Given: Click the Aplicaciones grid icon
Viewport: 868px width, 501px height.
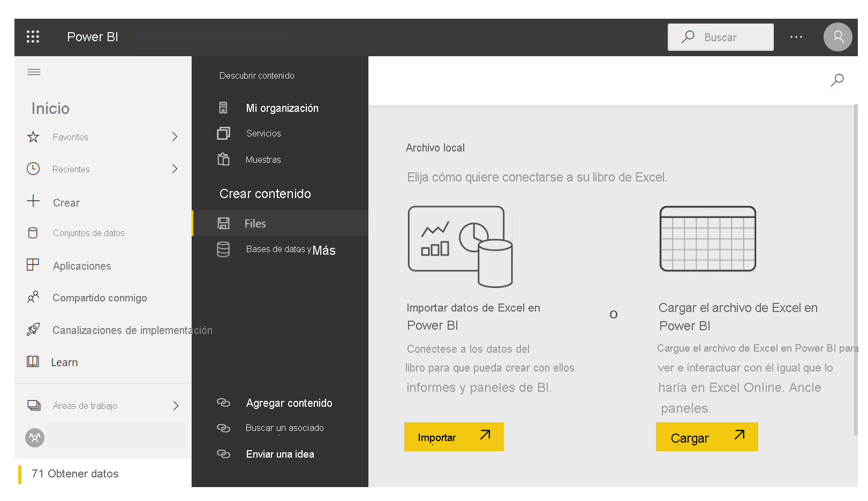Looking at the screenshot, I should [33, 264].
